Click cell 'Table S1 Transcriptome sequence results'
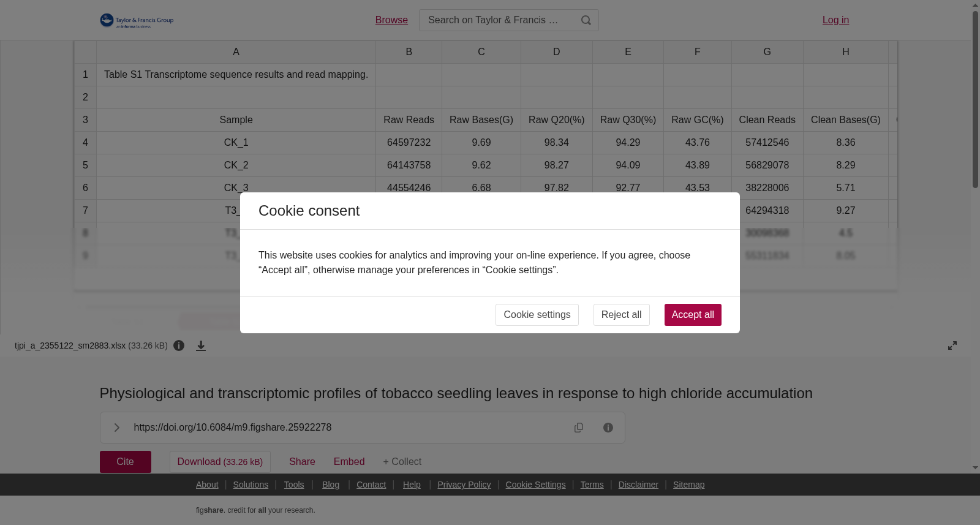This screenshot has height=525, width=980. (236, 75)
